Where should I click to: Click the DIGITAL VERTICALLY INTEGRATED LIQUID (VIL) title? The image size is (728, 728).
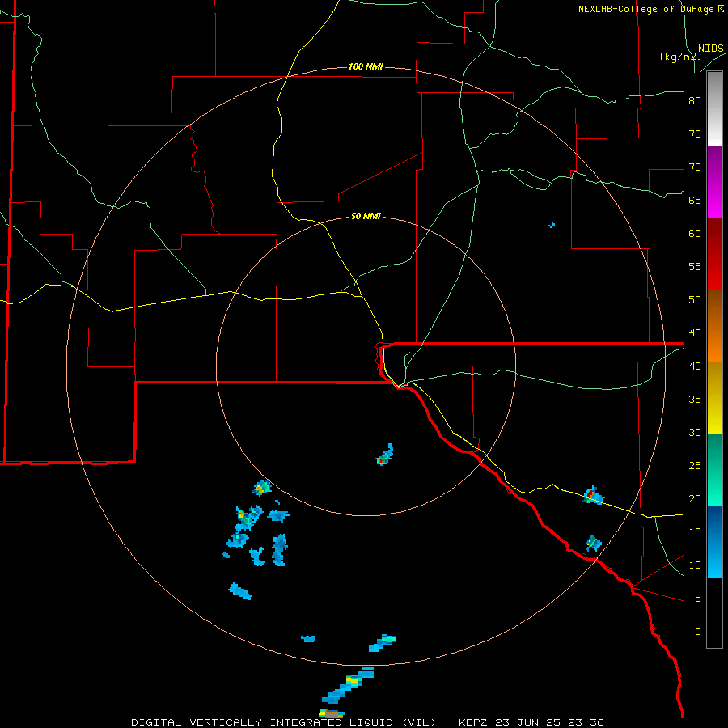284,722
